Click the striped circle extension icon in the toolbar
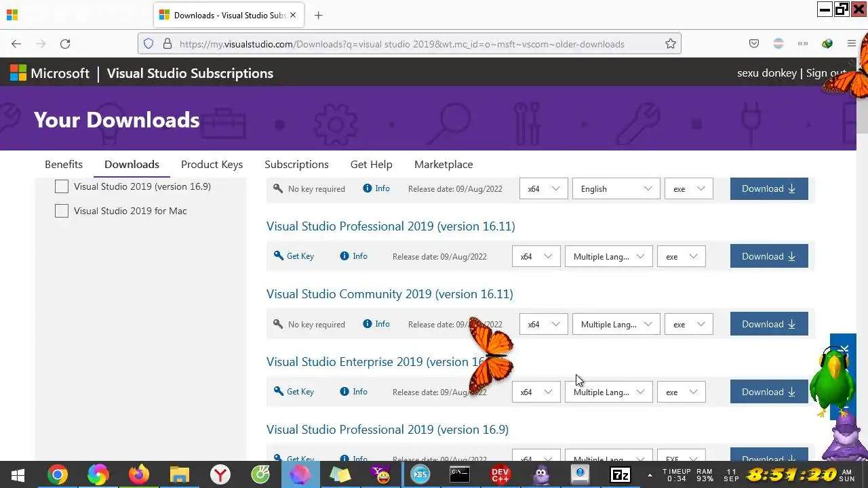This screenshot has width=868, height=488. tap(778, 44)
